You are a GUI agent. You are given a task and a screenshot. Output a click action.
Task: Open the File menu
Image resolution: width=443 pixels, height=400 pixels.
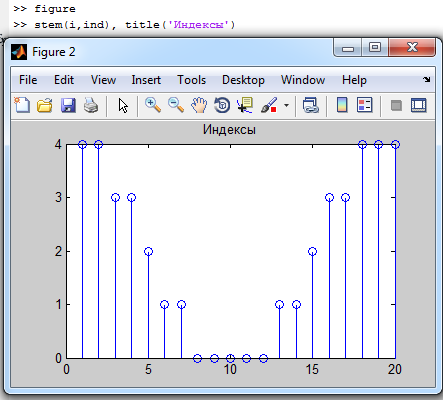[28, 80]
